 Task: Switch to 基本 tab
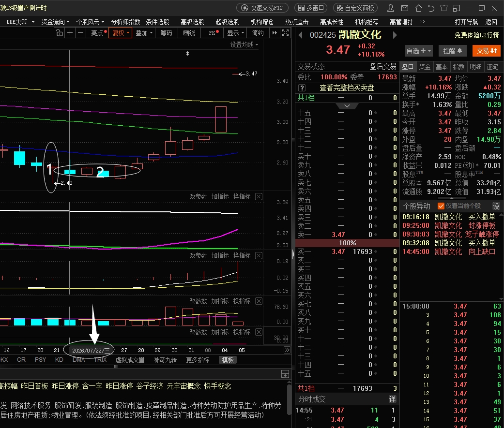coord(442,67)
